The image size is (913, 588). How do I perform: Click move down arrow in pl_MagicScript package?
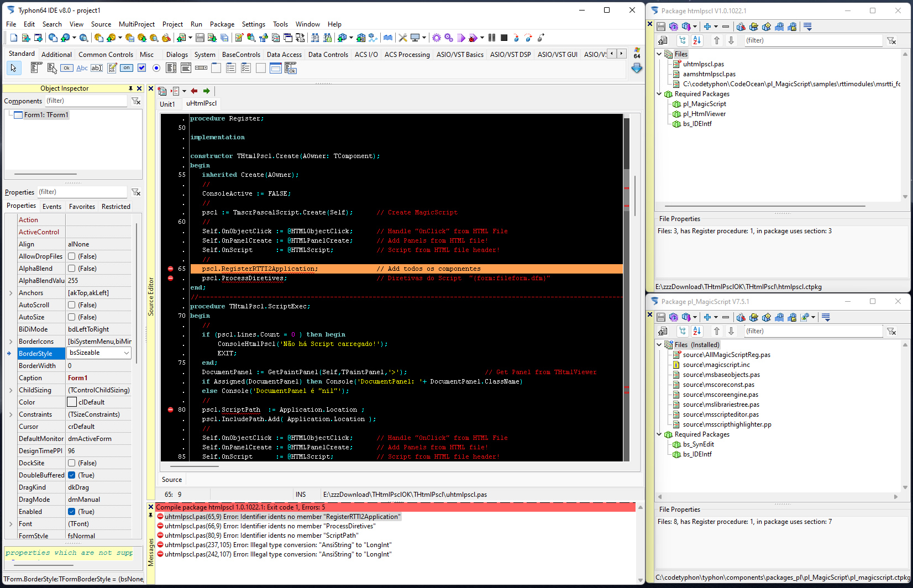pyautogui.click(x=731, y=331)
